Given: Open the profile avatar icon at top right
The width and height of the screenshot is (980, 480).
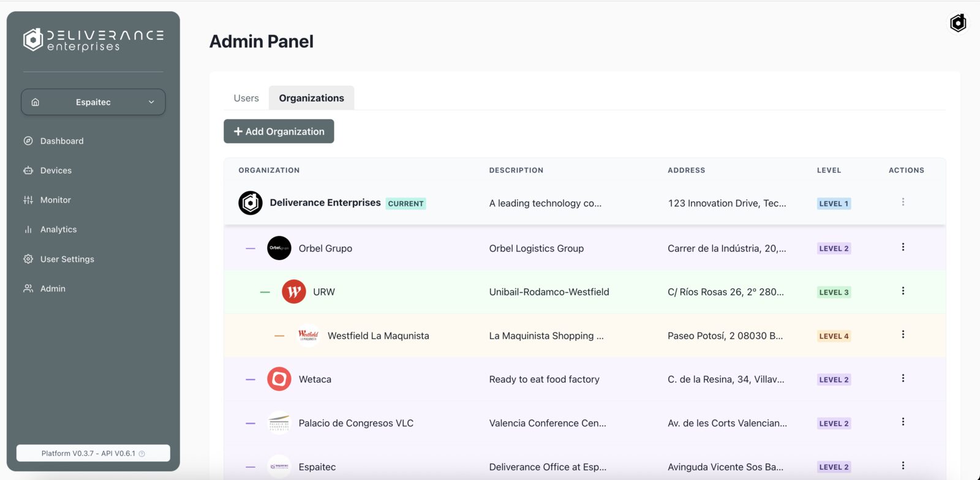Looking at the screenshot, I should (958, 23).
